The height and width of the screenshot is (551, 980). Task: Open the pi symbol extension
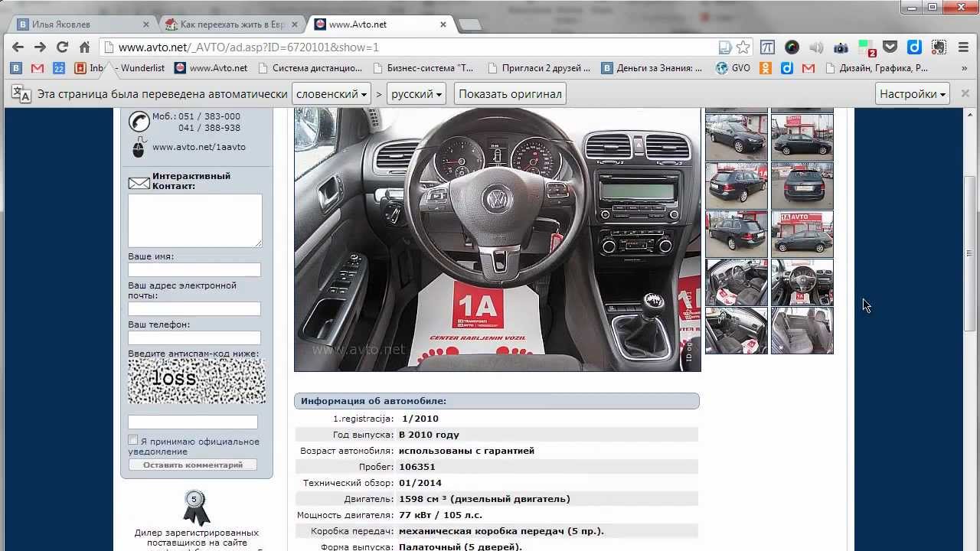[768, 47]
